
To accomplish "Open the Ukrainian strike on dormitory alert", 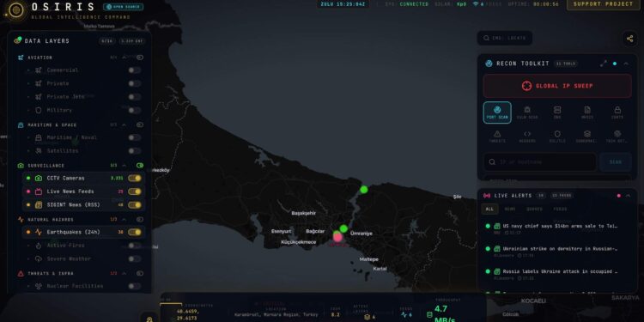I will point(556,252).
